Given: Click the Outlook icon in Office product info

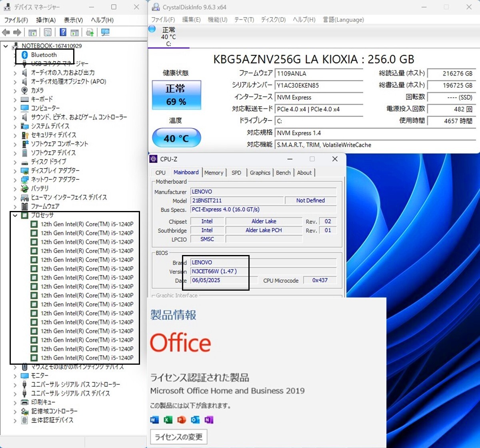Looking at the screenshot, I should 195,420.
